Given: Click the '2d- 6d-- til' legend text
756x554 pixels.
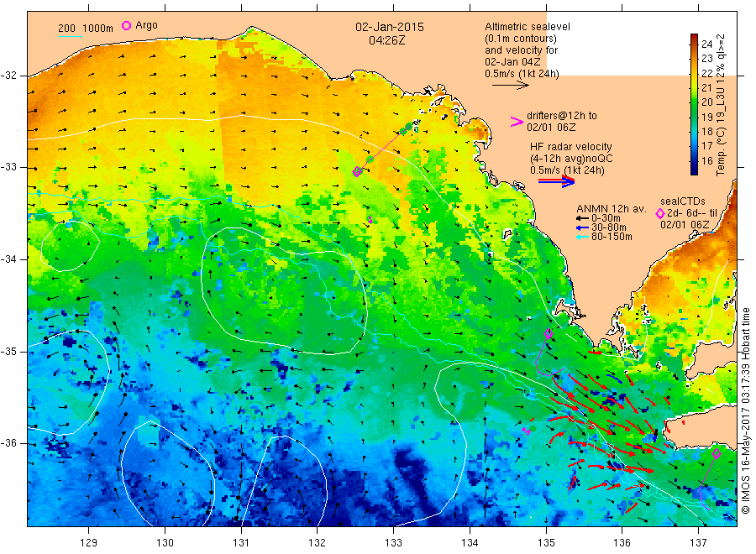Looking at the screenshot, I should (692, 213).
